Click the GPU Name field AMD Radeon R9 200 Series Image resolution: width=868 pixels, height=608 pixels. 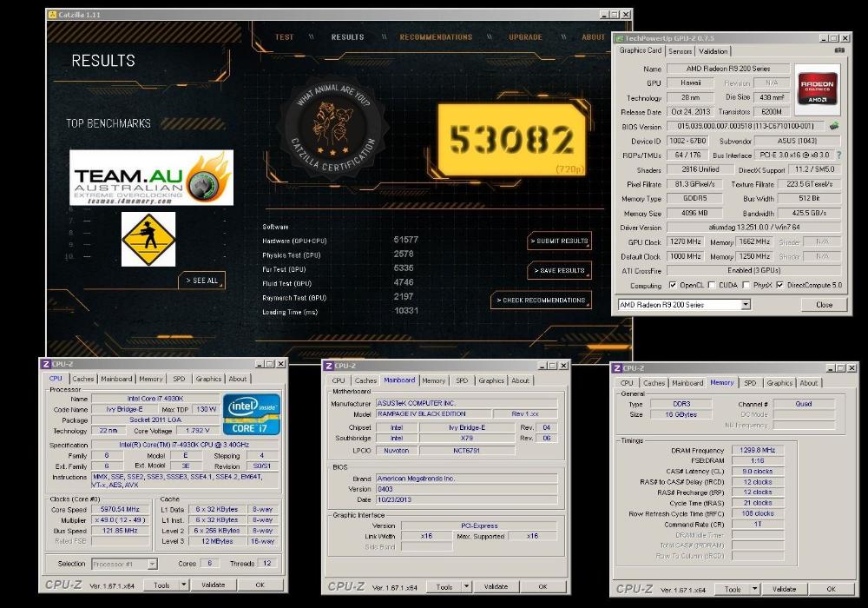(x=728, y=69)
